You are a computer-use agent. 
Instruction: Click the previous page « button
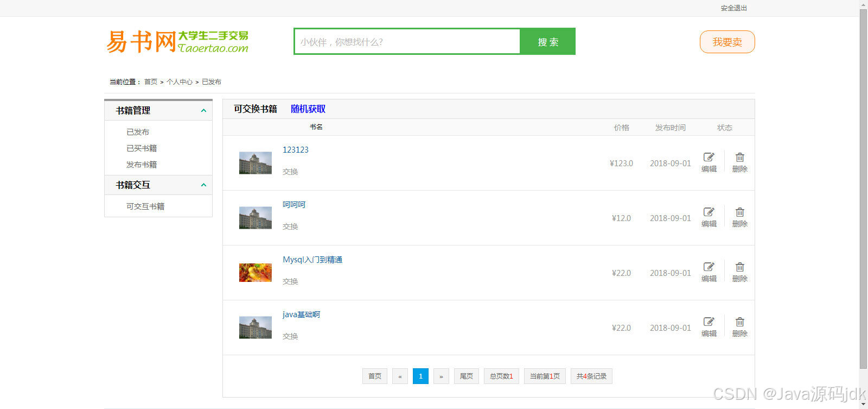(400, 376)
